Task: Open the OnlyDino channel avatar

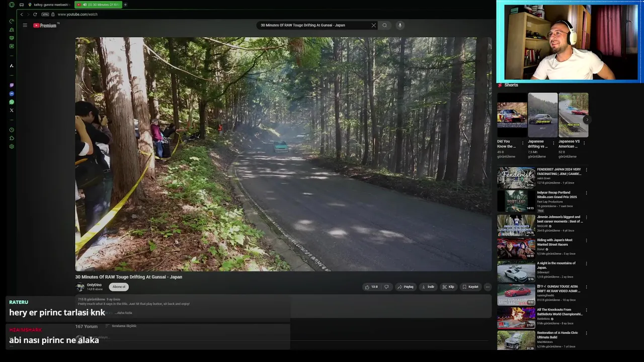Action: click(80, 287)
